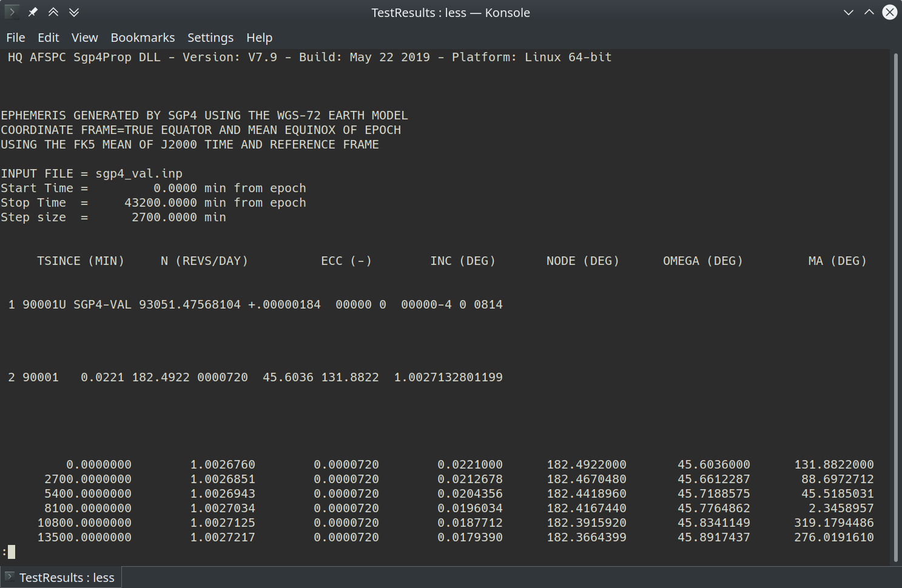Pin window on all desktops
The height and width of the screenshot is (588, 902).
[33, 12]
